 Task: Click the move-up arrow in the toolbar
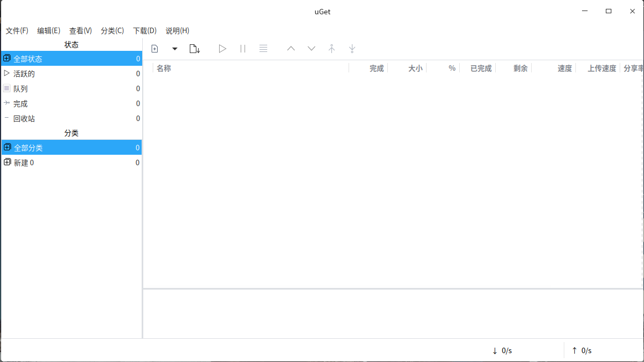(290, 49)
